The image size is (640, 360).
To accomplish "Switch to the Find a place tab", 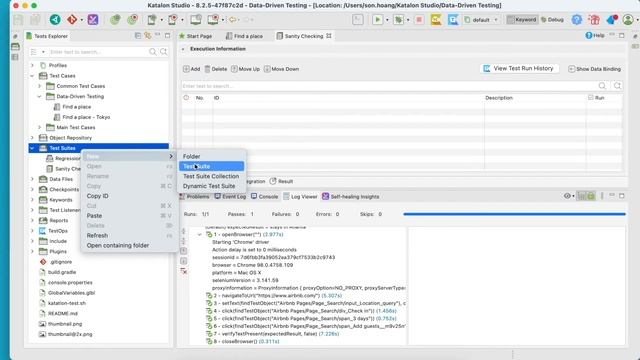I will pyautogui.click(x=244, y=36).
